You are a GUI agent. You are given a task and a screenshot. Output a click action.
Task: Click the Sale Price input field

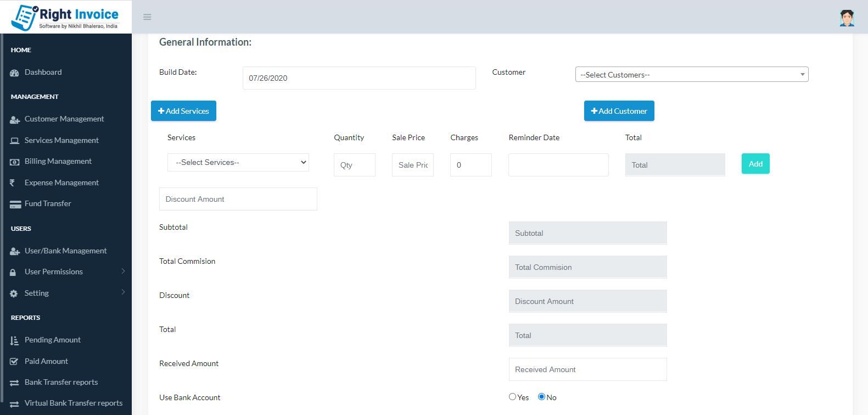click(x=413, y=165)
